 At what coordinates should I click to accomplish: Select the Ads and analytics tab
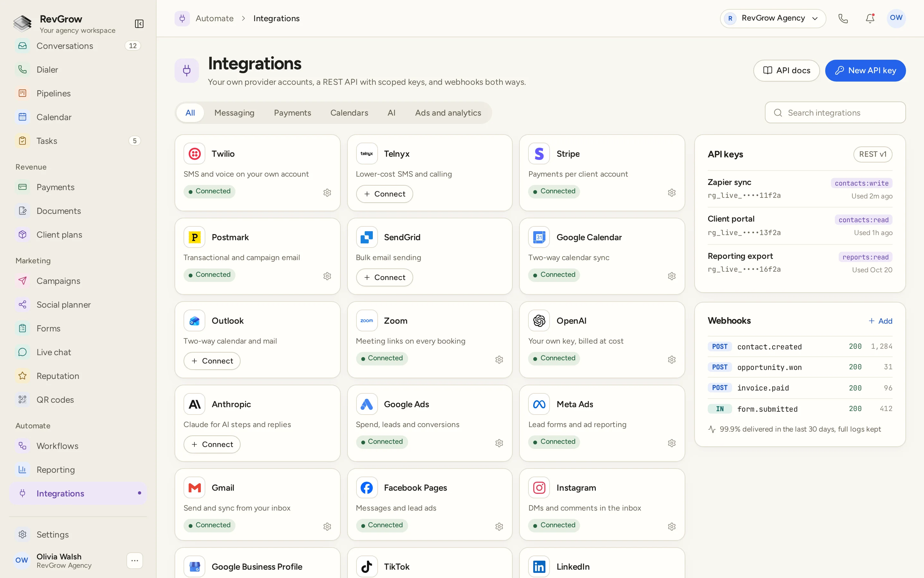(x=448, y=113)
